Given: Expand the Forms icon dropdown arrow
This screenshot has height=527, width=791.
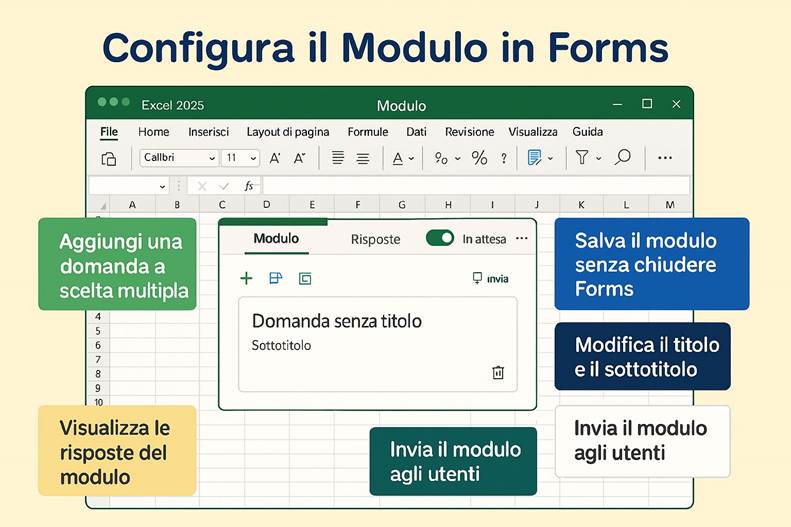Looking at the screenshot, I should coord(550,158).
